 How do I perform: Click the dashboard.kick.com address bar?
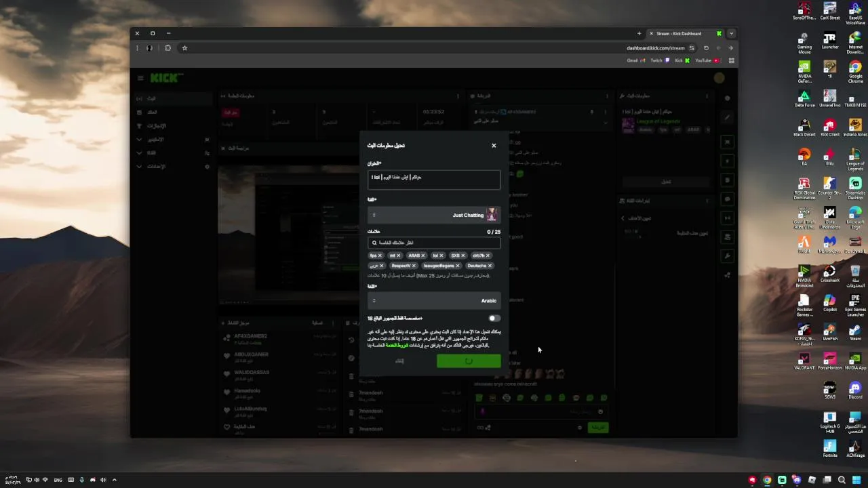[x=655, y=48]
